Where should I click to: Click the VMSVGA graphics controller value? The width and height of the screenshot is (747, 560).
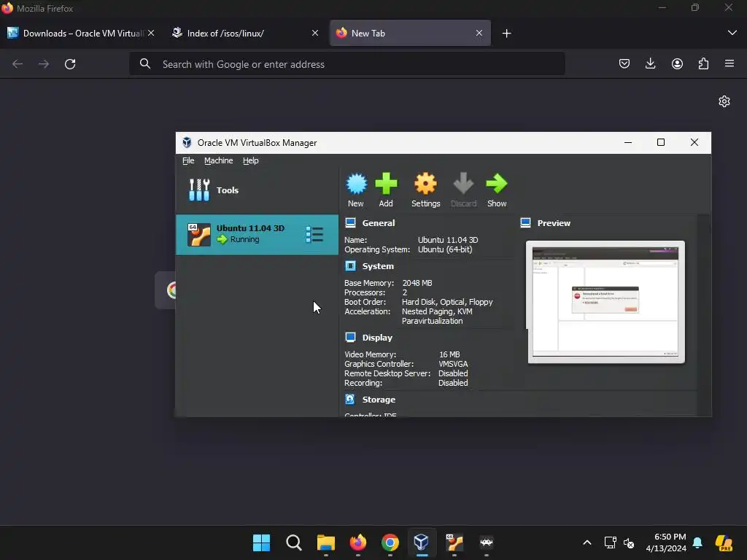tap(453, 364)
